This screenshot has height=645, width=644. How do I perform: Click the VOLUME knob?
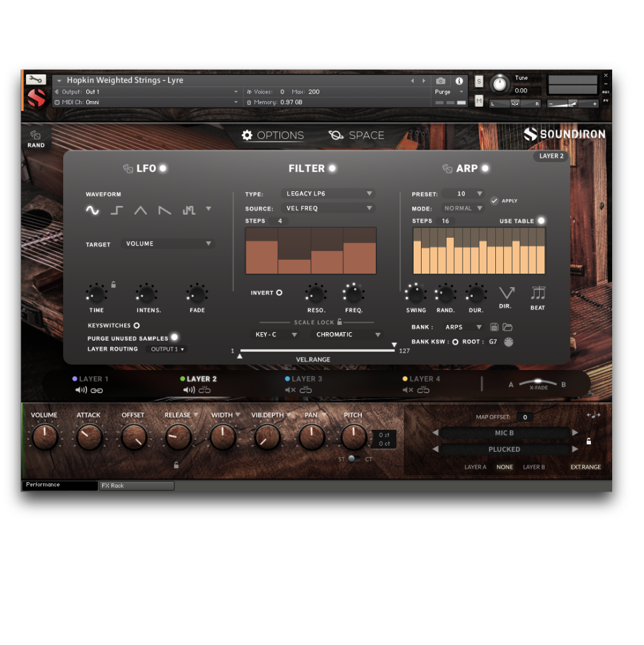click(x=44, y=437)
